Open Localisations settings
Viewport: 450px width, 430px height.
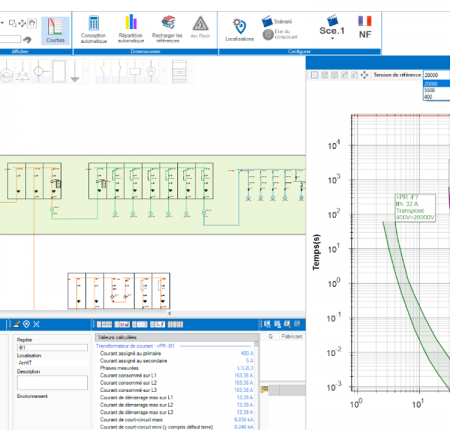pyautogui.click(x=239, y=30)
